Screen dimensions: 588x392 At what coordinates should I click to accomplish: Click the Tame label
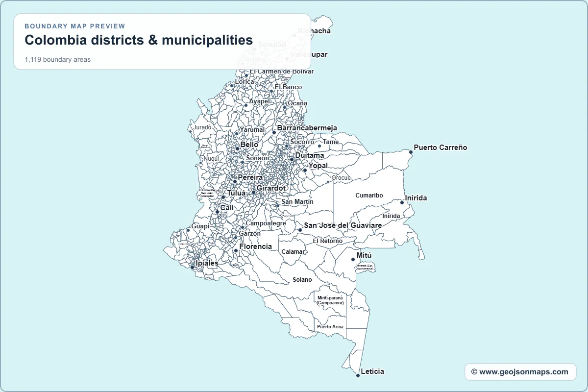330,142
